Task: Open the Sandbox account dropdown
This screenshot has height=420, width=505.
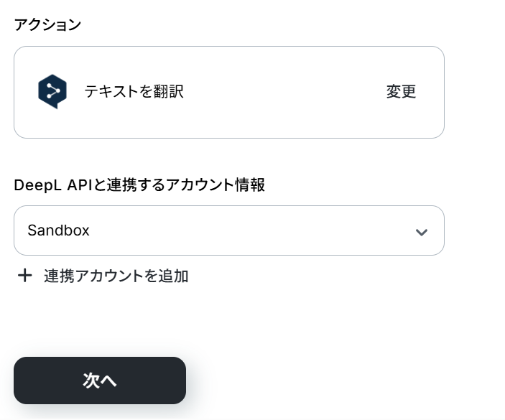Action: (x=229, y=230)
